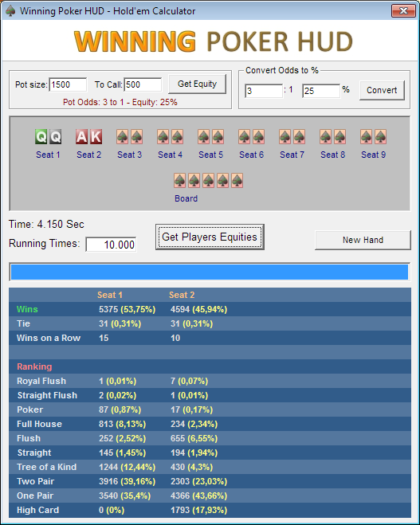Screen dimensions: 420x525
Task: Focus the Pot size input field
Action: pyautogui.click(x=69, y=84)
